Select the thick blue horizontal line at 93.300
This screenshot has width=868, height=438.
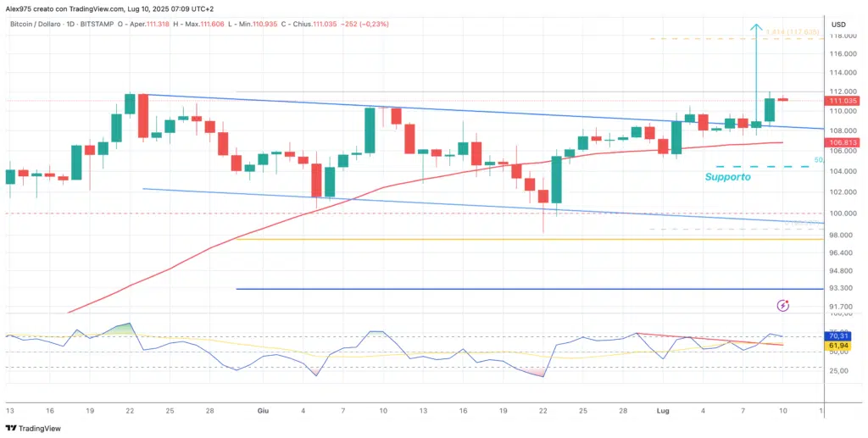[x=509, y=289]
